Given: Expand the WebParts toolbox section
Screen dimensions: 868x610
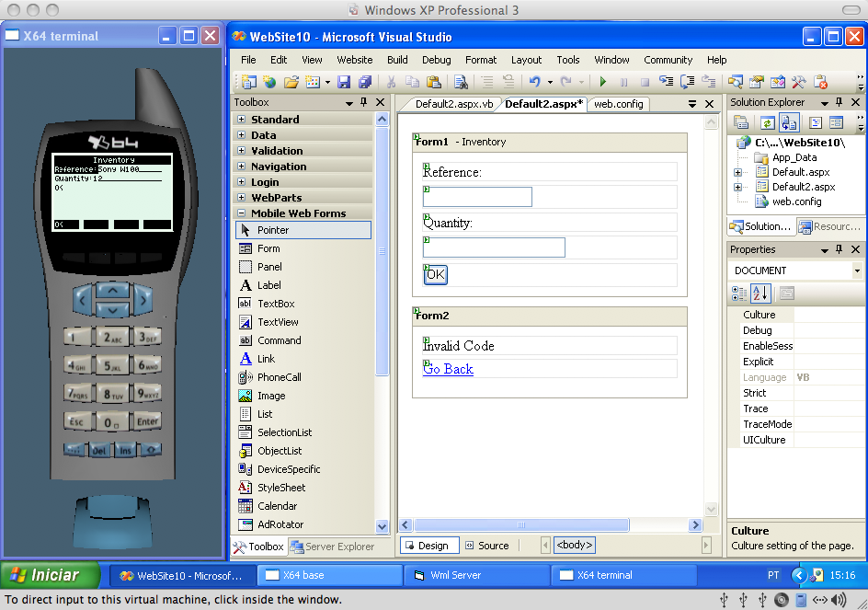Looking at the screenshot, I should (241, 197).
